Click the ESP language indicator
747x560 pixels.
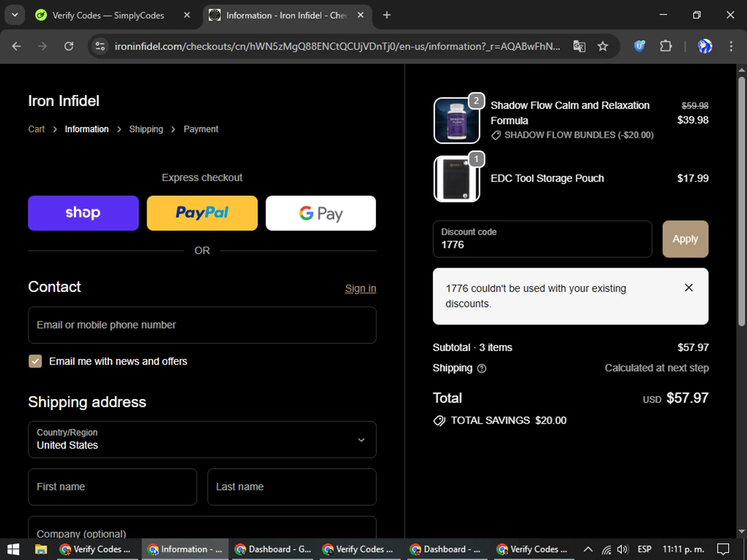click(644, 550)
